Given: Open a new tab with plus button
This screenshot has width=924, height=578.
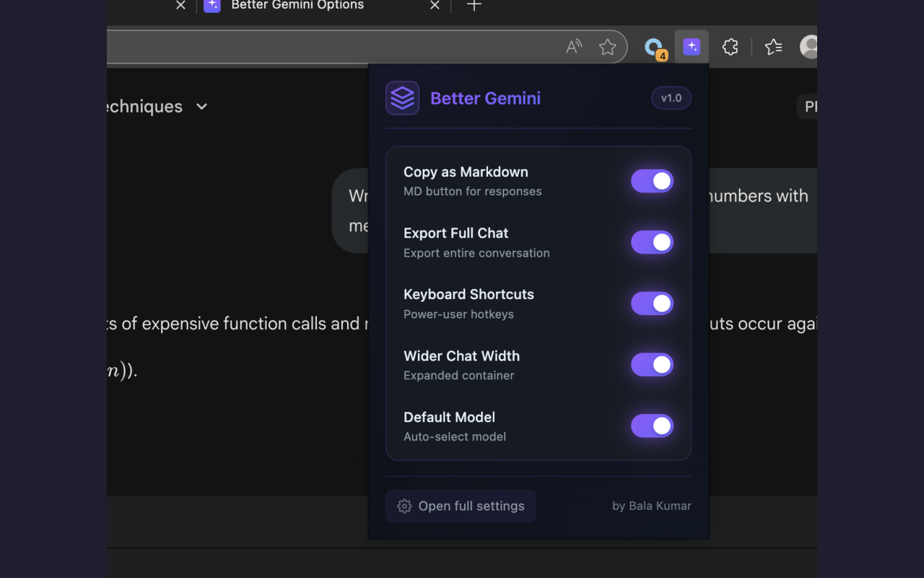Looking at the screenshot, I should click(474, 6).
